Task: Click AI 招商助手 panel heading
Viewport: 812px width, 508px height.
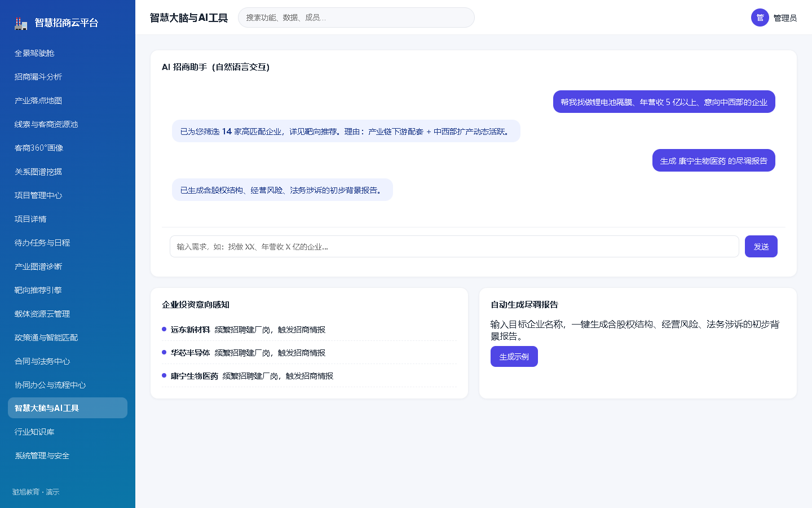Action: (x=216, y=67)
